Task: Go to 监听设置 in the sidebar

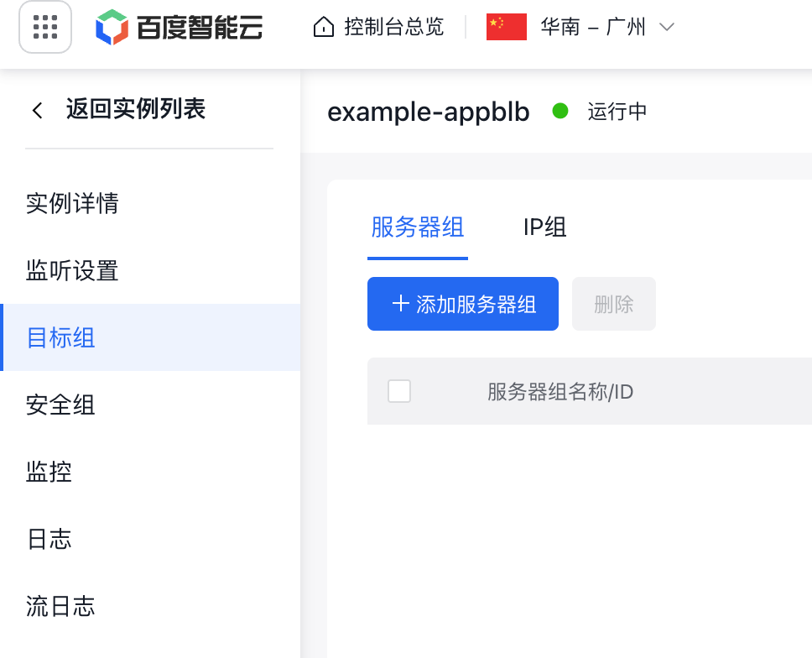Action: click(x=72, y=270)
